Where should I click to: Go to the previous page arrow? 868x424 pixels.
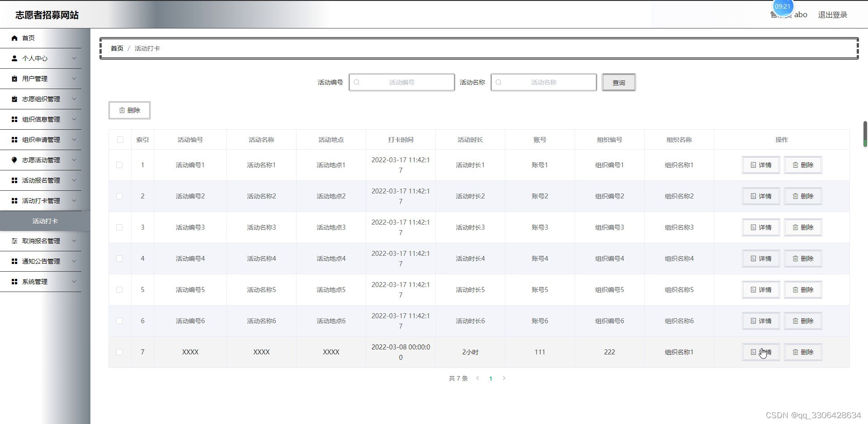[477, 378]
